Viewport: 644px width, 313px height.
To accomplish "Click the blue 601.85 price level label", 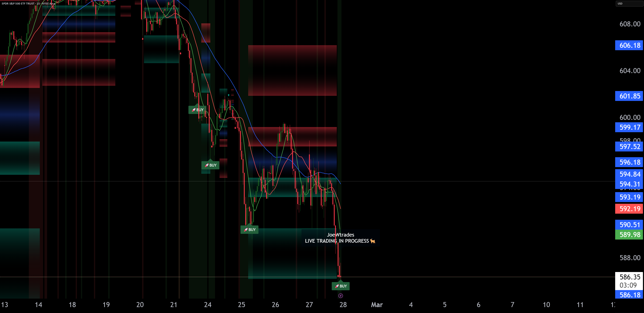I will (629, 96).
